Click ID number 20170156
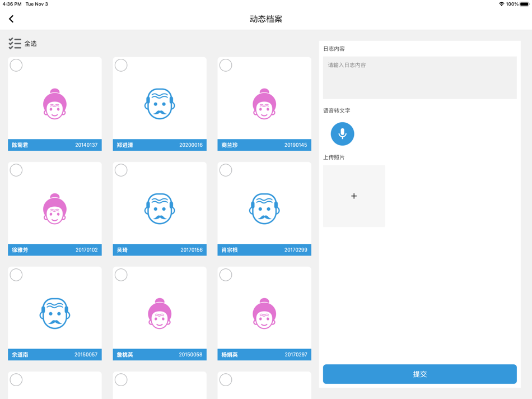 (192, 250)
